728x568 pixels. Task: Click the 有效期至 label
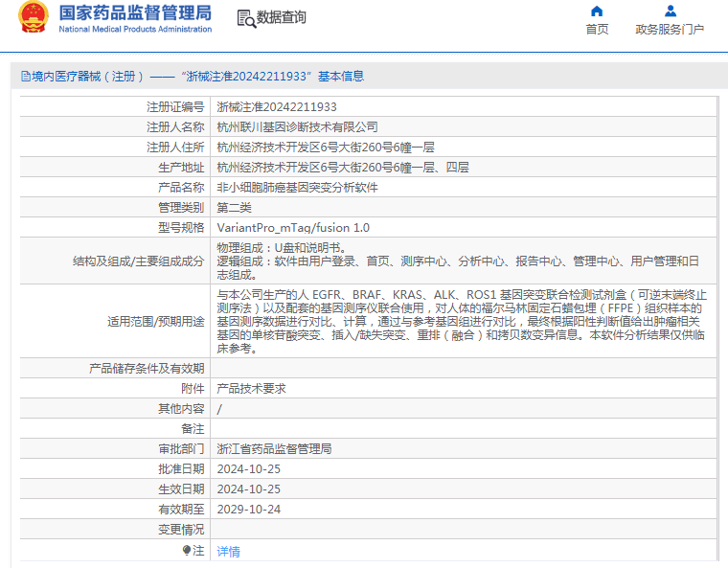click(x=181, y=510)
